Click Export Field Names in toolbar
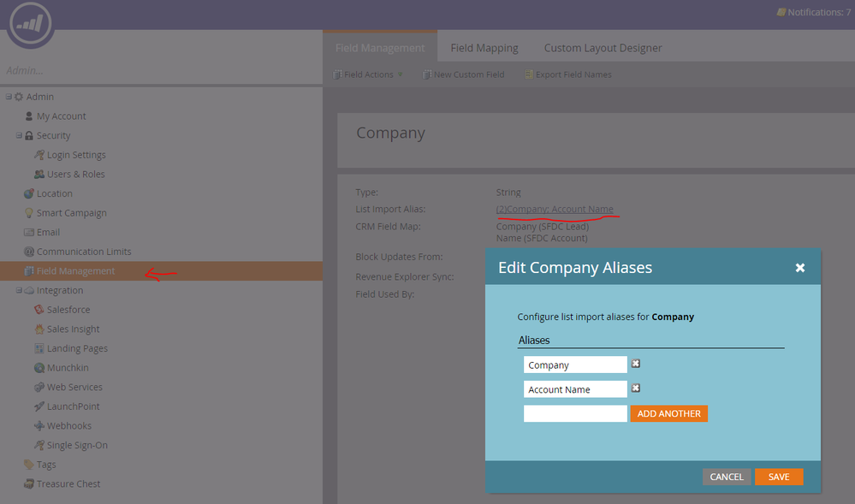Viewport: 855px width, 504px height. pos(568,74)
